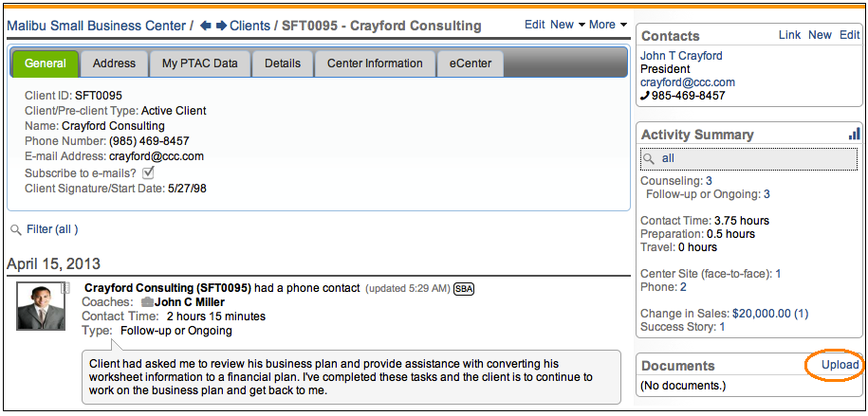Open the Address tab
868x416 pixels.
(114, 63)
